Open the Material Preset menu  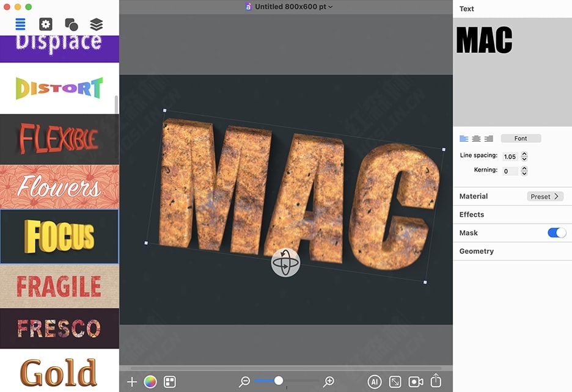545,196
